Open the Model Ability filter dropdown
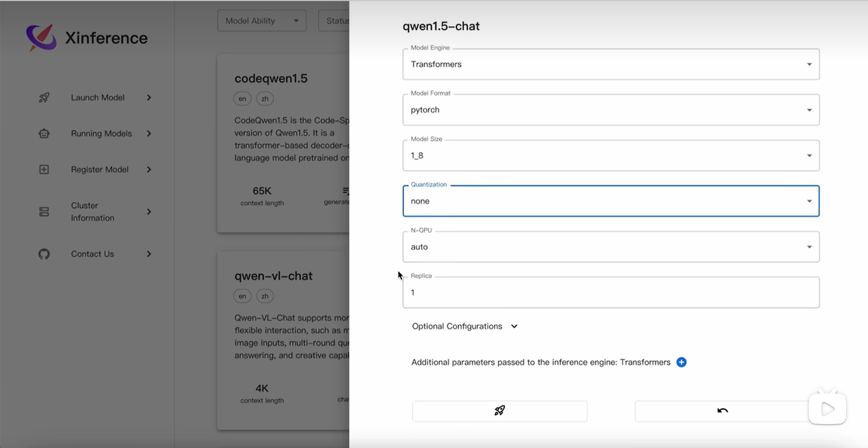This screenshot has height=448, width=868. click(x=262, y=21)
